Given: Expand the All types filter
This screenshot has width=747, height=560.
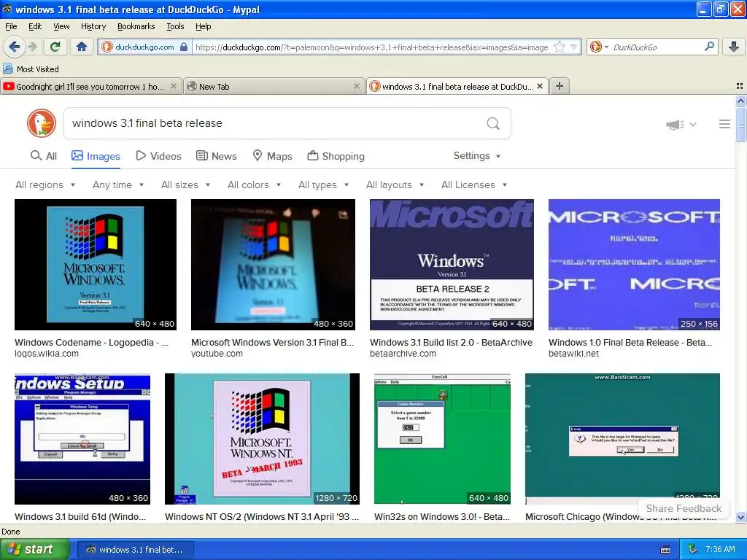Looking at the screenshot, I should (324, 184).
